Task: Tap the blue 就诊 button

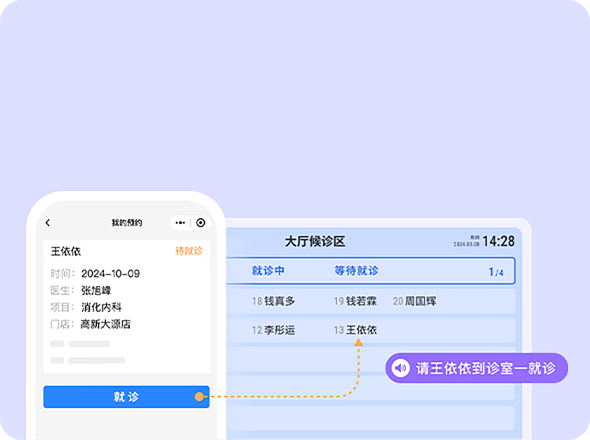Action: 126,397
